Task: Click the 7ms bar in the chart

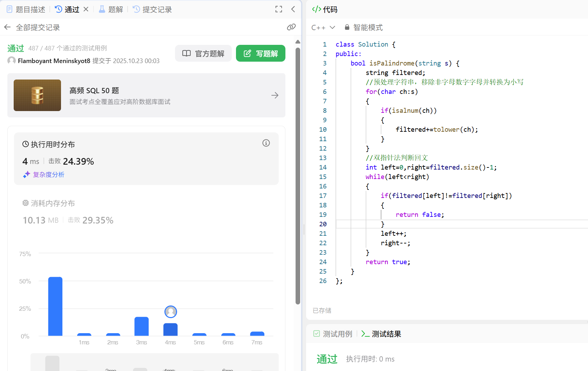Action: pos(257,334)
